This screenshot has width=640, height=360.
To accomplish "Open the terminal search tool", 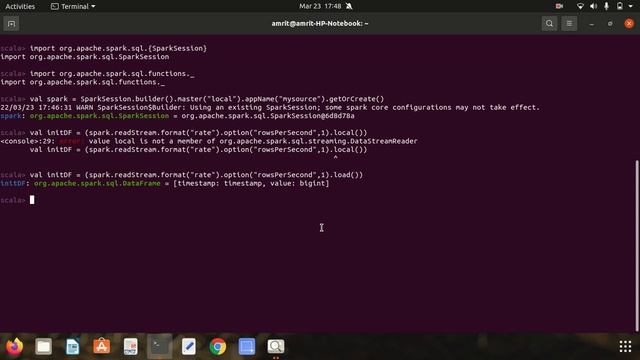I will point(549,24).
